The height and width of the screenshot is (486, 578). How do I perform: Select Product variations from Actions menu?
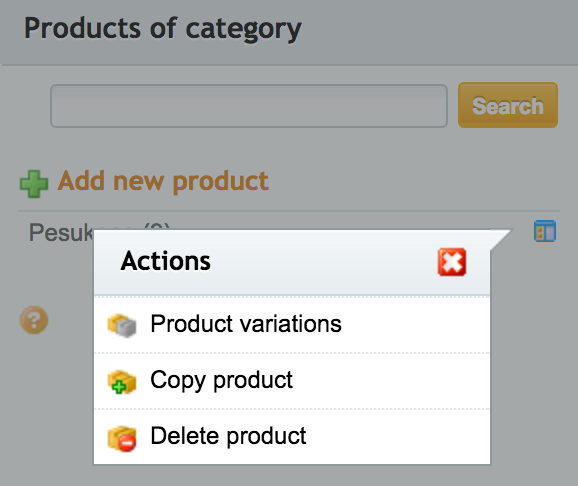tap(246, 324)
